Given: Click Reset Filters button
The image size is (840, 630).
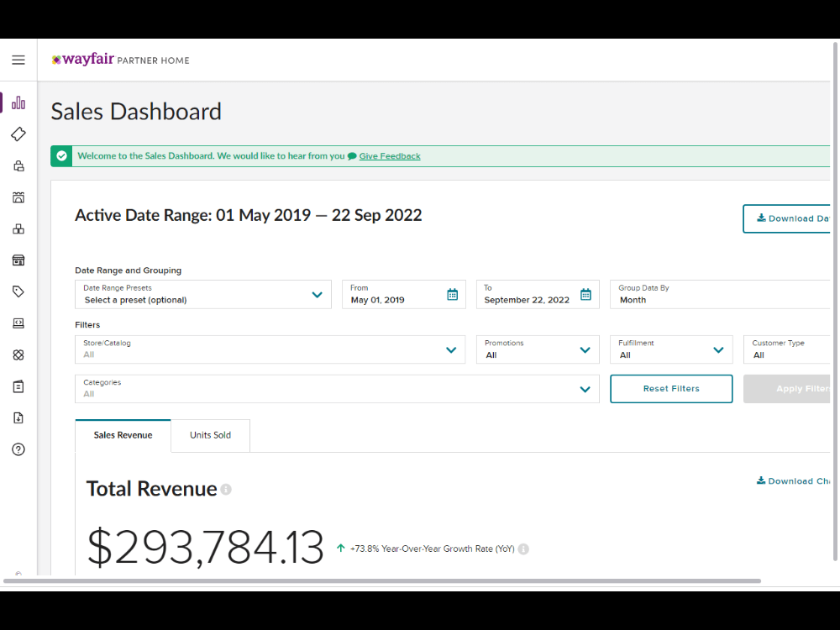Looking at the screenshot, I should (x=671, y=388).
